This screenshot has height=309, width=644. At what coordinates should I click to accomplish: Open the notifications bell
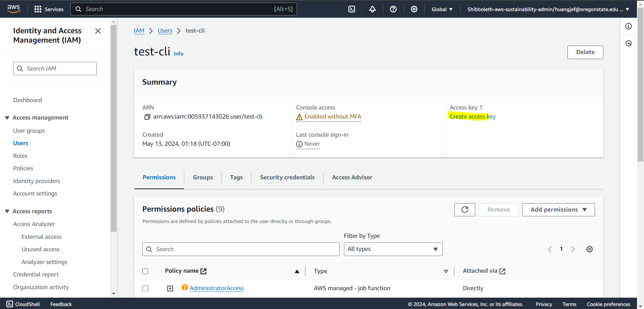pyautogui.click(x=373, y=9)
